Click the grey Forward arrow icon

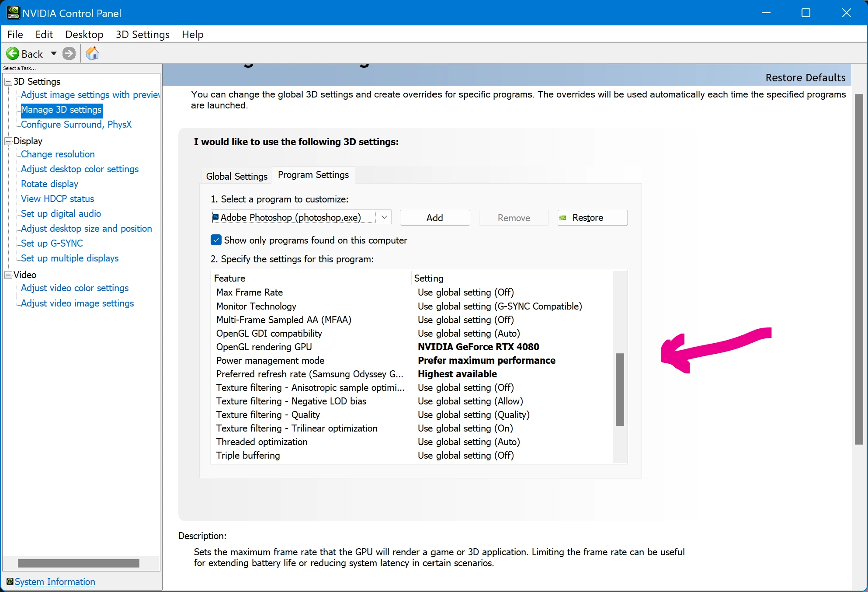tap(69, 54)
